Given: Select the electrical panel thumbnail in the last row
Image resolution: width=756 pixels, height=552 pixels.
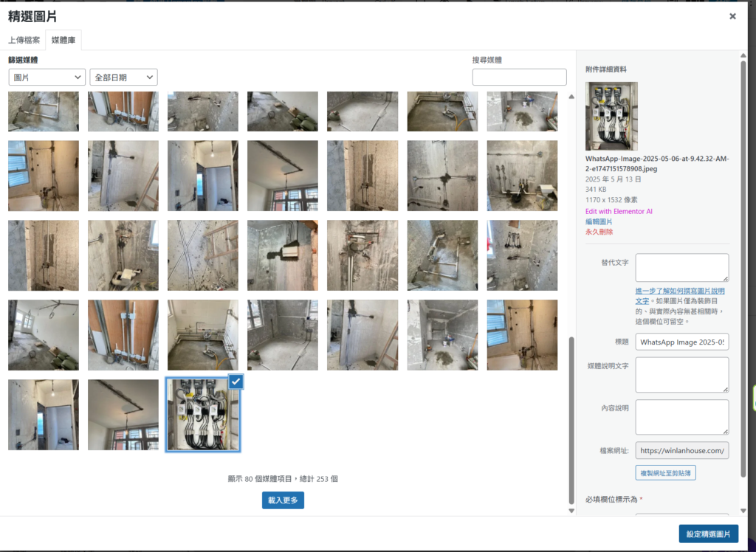Looking at the screenshot, I should pyautogui.click(x=203, y=415).
